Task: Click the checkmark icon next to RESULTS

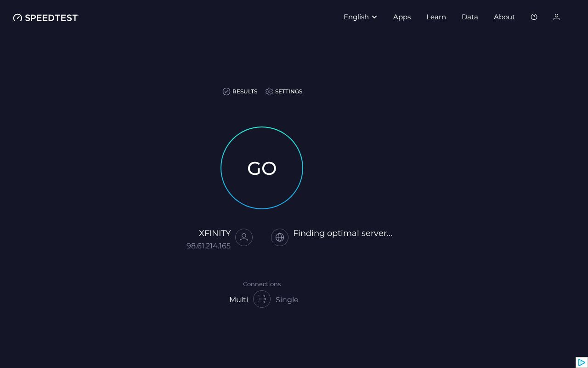Action: (x=226, y=92)
